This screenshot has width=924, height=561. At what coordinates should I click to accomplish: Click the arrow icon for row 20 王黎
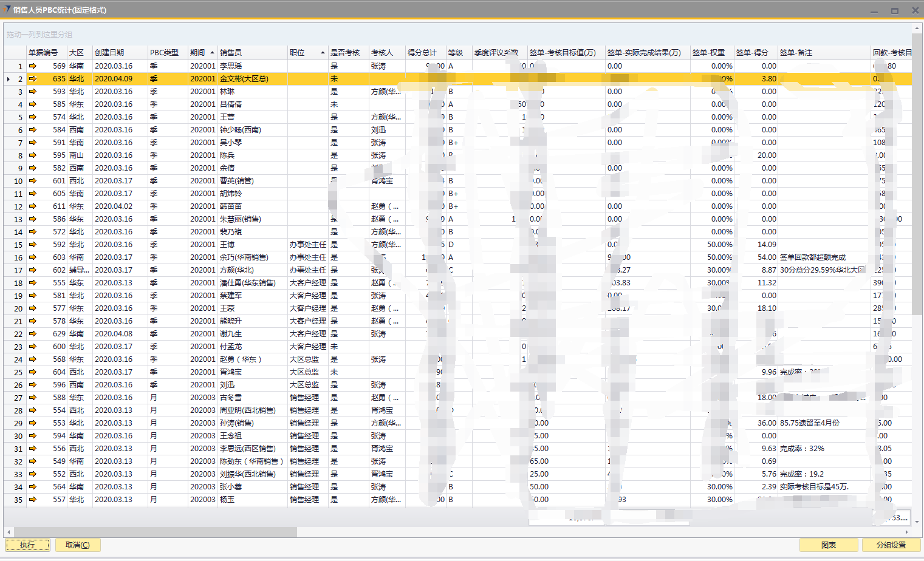click(33, 308)
